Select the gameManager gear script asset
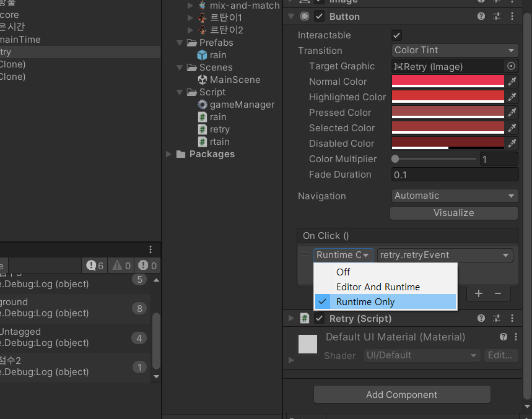Viewport: 532px width, 419px height. pyautogui.click(x=236, y=105)
